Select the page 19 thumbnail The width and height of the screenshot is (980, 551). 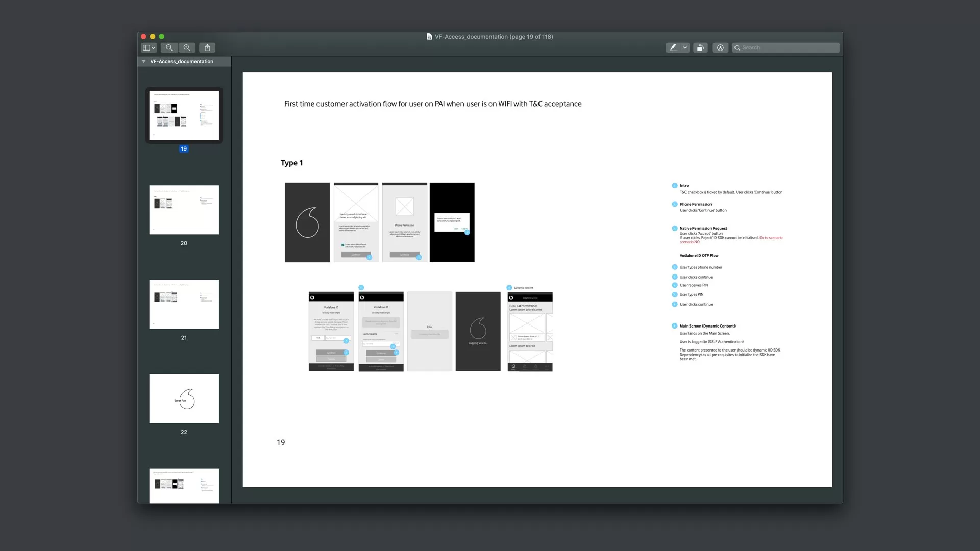[x=184, y=115]
